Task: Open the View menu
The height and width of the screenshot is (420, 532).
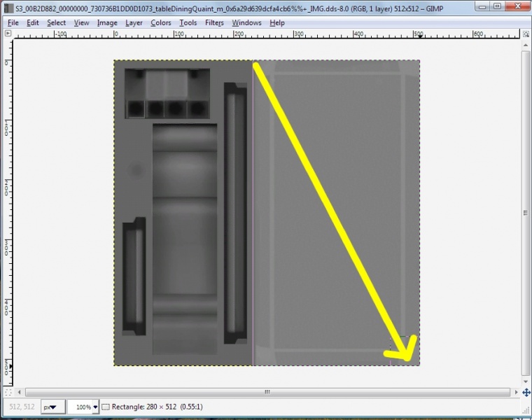Action: click(81, 22)
